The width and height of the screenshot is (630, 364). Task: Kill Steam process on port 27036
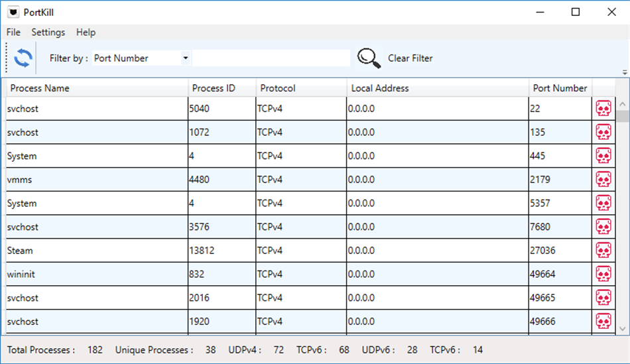(603, 251)
